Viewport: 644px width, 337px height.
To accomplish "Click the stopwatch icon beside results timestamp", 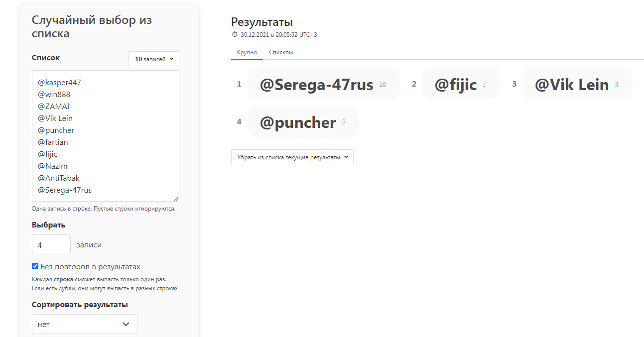I will click(235, 35).
